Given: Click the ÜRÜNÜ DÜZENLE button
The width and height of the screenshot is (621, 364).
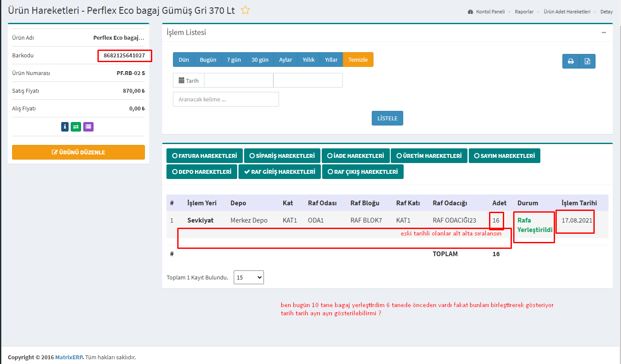Looking at the screenshot, I should pyautogui.click(x=78, y=152).
